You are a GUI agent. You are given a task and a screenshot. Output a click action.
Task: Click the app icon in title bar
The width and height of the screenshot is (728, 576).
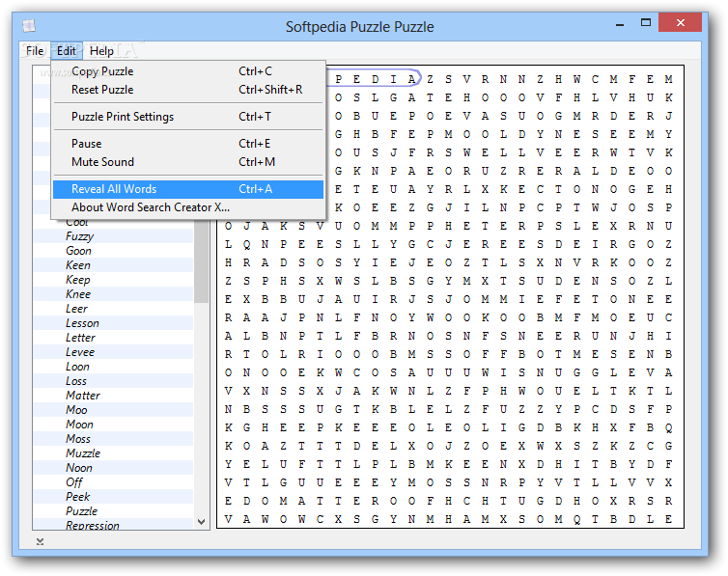(29, 26)
